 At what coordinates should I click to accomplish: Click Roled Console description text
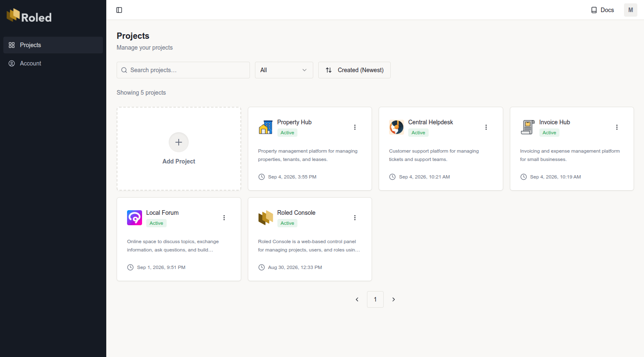point(309,246)
